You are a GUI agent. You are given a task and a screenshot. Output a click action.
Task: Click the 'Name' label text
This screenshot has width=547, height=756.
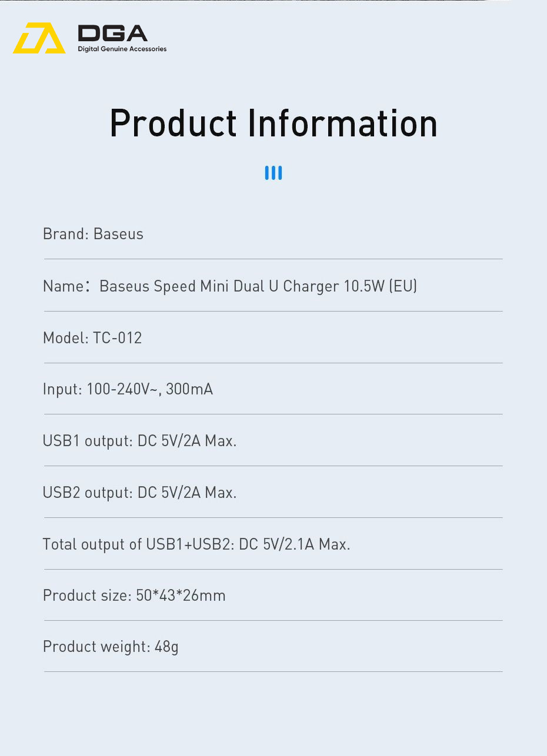point(62,286)
